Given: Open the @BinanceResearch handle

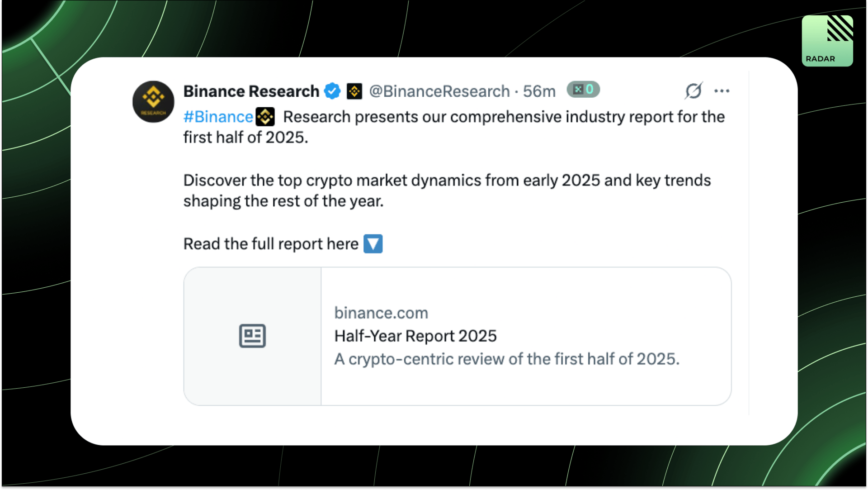Looking at the screenshot, I should (x=439, y=91).
